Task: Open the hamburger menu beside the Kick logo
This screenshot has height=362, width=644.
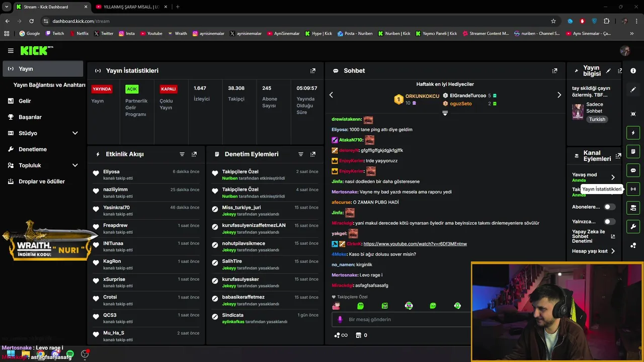Action: click(x=11, y=51)
